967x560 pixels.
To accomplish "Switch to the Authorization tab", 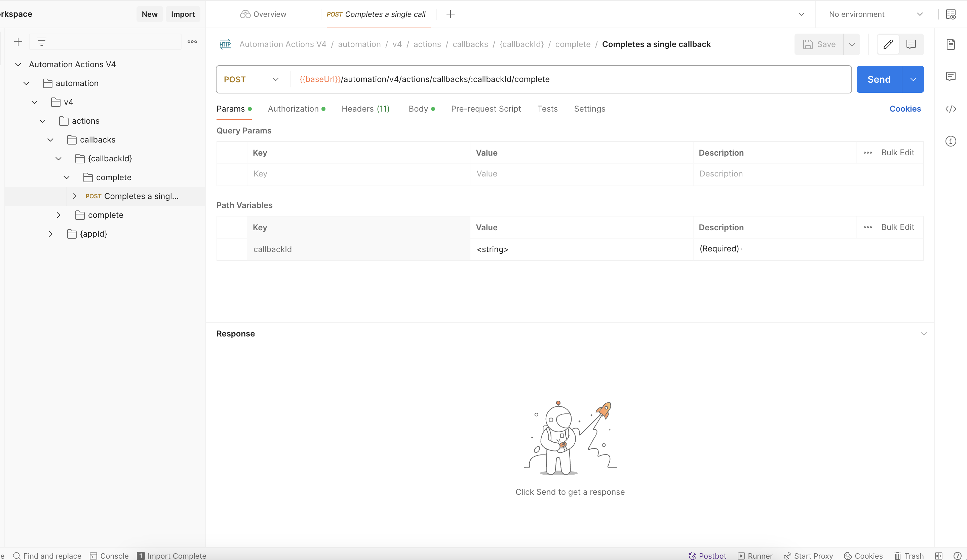I will point(293,109).
